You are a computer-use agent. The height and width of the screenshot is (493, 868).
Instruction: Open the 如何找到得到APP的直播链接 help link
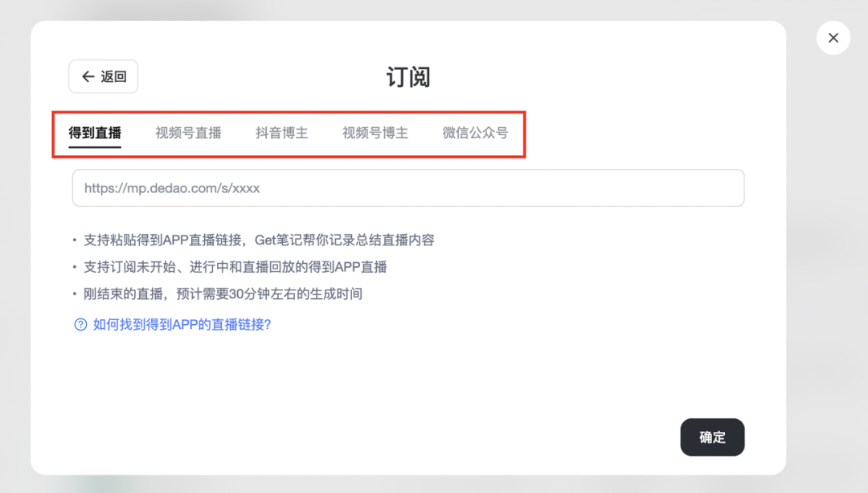click(x=182, y=325)
